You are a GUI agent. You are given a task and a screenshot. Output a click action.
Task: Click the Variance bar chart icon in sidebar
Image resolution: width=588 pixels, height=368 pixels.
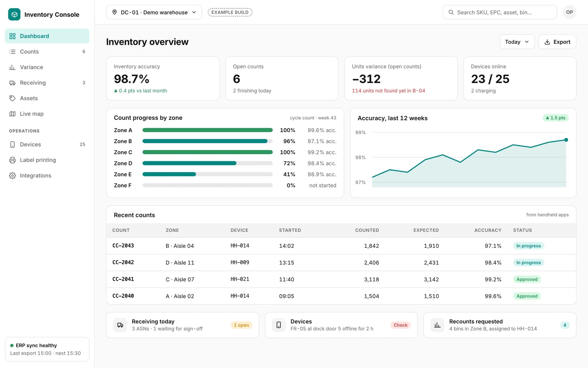(x=12, y=67)
